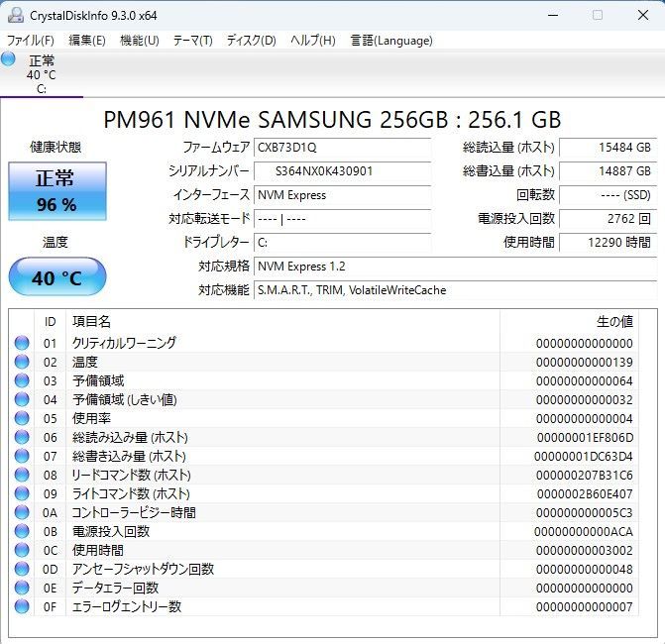Click raw value 0000000000032
This screenshot has height=644, width=665.
coord(585,400)
